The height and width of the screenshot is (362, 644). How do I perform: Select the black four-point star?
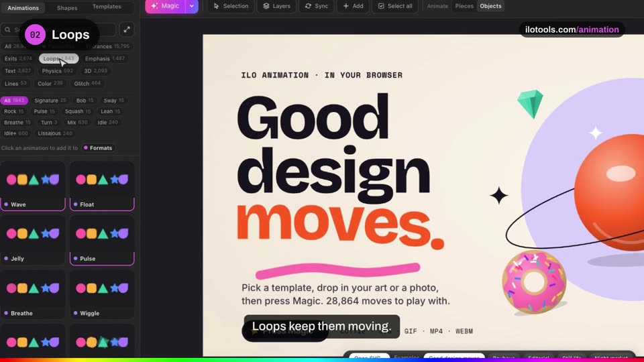[x=499, y=195]
